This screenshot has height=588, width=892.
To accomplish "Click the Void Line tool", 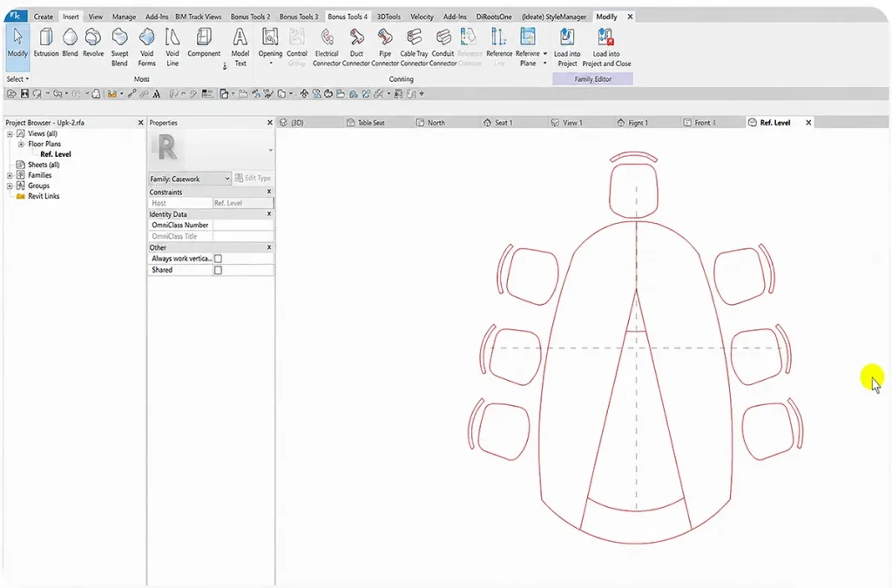I will click(x=172, y=47).
